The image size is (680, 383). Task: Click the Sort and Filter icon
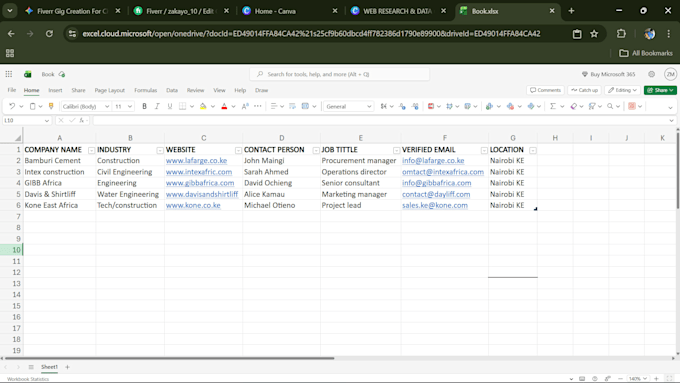pos(592,106)
